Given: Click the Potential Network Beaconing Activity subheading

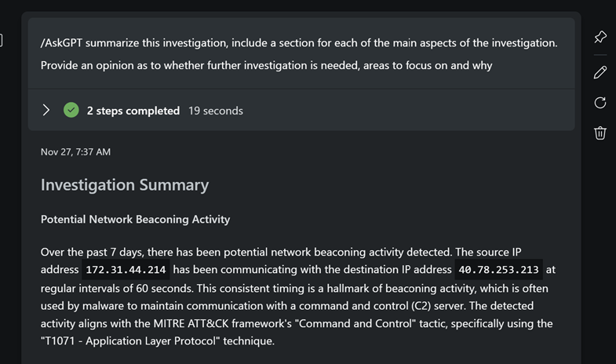Looking at the screenshot, I should click(135, 220).
